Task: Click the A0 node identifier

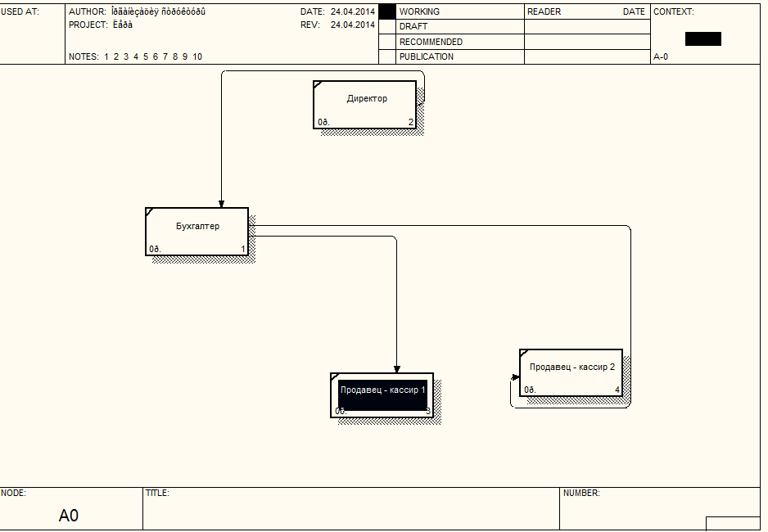Action: 69,516
